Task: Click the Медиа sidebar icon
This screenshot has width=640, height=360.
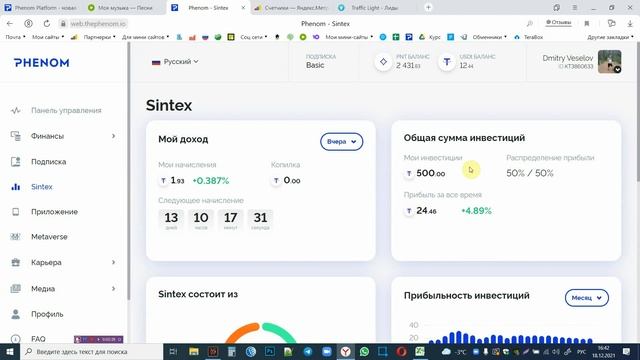Action: [16, 289]
